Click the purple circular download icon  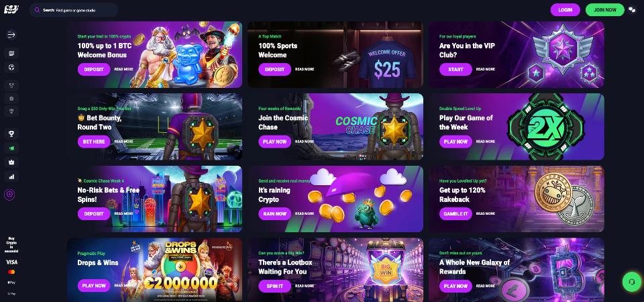pyautogui.click(x=9, y=195)
